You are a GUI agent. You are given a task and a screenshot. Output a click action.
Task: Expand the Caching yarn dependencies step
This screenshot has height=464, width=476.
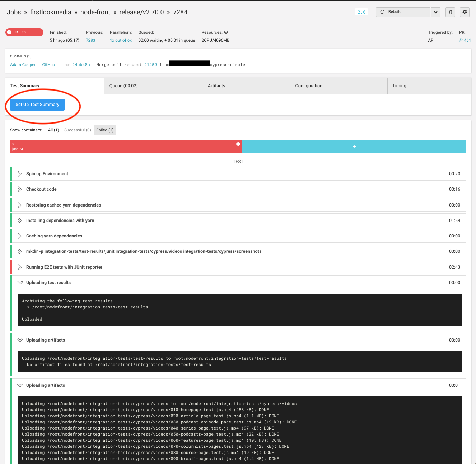tap(20, 236)
